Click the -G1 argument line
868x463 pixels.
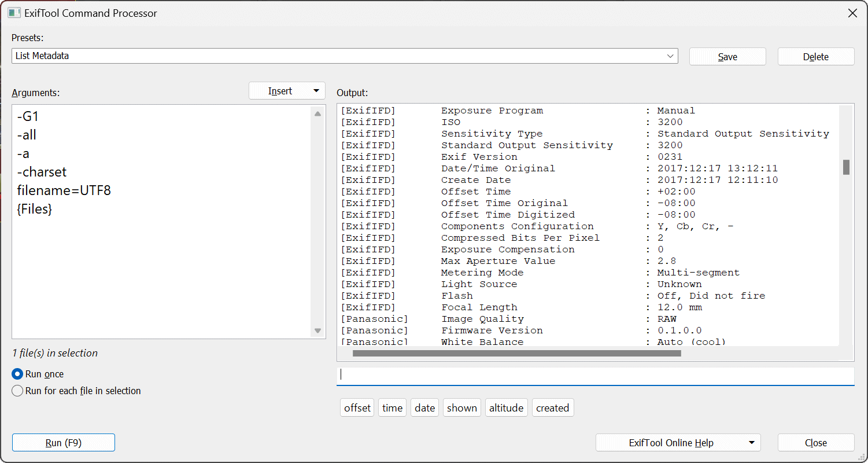click(x=28, y=116)
